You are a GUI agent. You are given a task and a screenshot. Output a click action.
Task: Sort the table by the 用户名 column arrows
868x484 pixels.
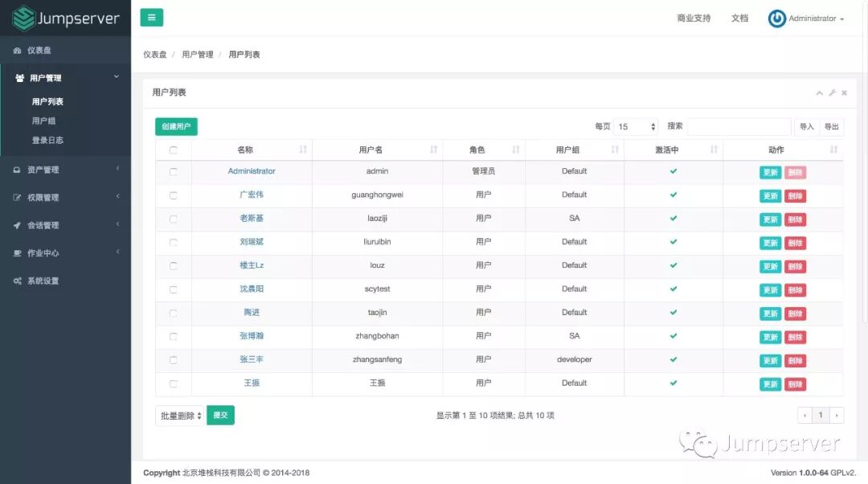[433, 149]
